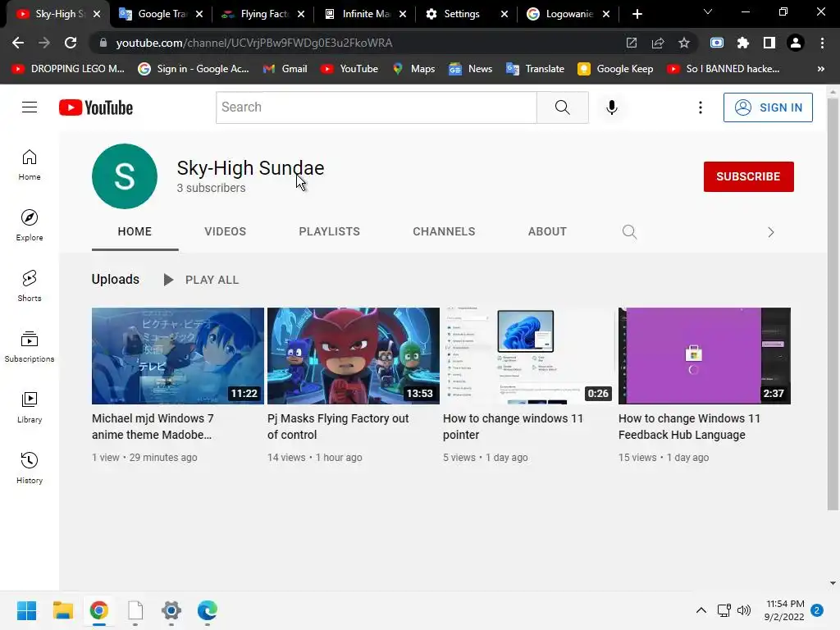Switch to Flying Factory browser tab
This screenshot has height=630, width=840.
(263, 14)
